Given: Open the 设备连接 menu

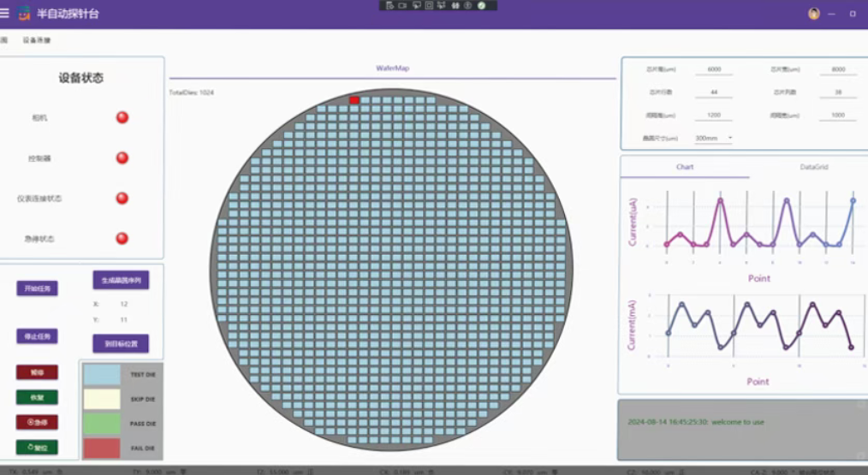Looking at the screenshot, I should point(36,40).
